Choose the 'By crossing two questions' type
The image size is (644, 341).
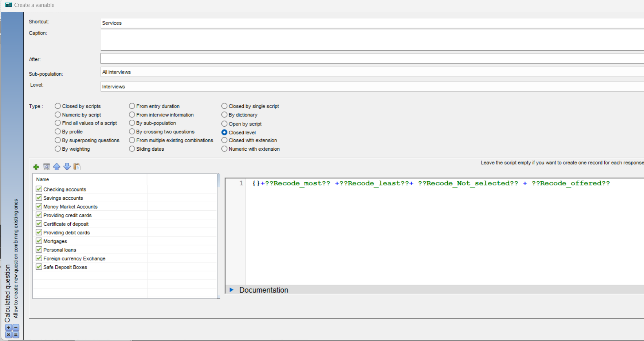coord(132,131)
